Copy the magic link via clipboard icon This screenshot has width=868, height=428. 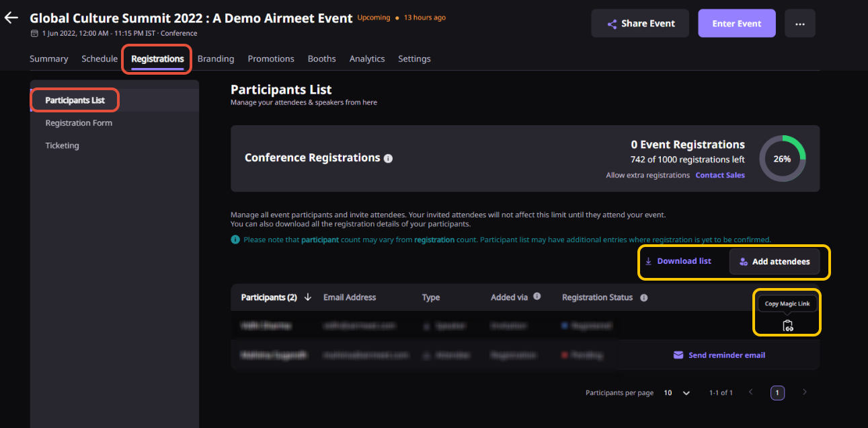[788, 326]
